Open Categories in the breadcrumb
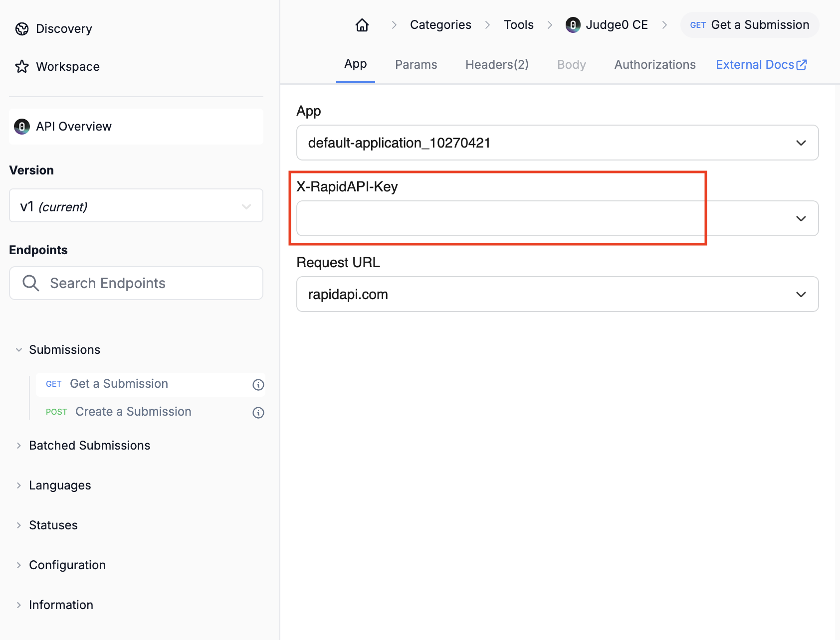This screenshot has width=840, height=640. [440, 25]
